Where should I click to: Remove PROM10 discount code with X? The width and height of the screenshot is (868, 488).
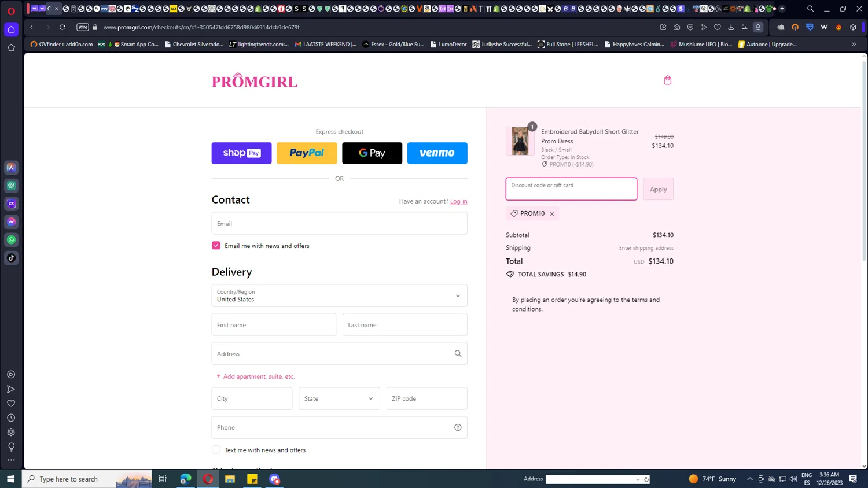point(552,214)
